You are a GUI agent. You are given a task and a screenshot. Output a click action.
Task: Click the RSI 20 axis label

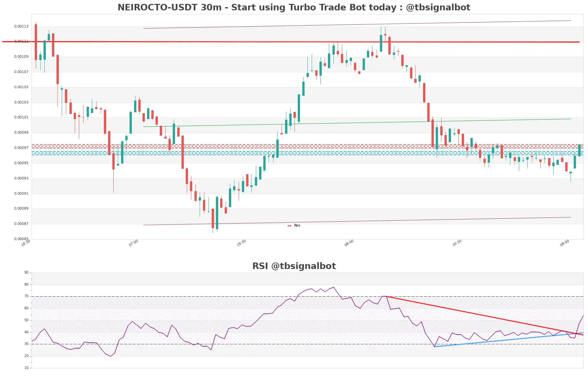(x=26, y=356)
